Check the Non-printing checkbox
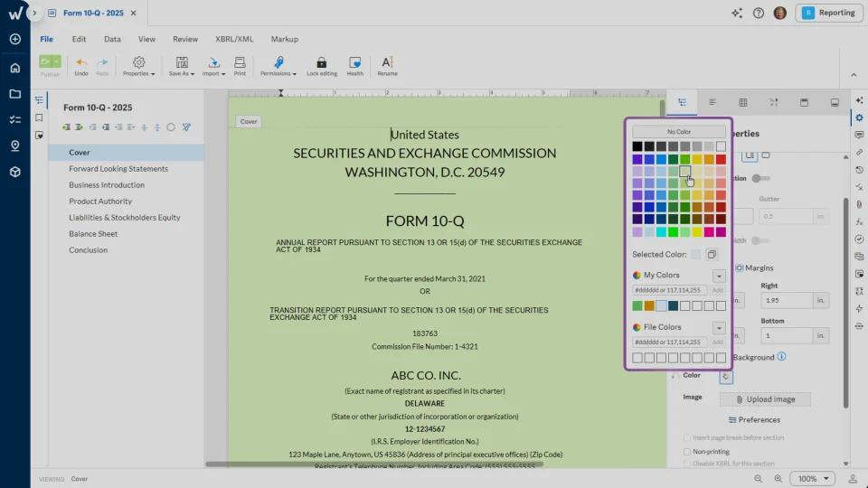This screenshot has width=868, height=488. (x=687, y=451)
